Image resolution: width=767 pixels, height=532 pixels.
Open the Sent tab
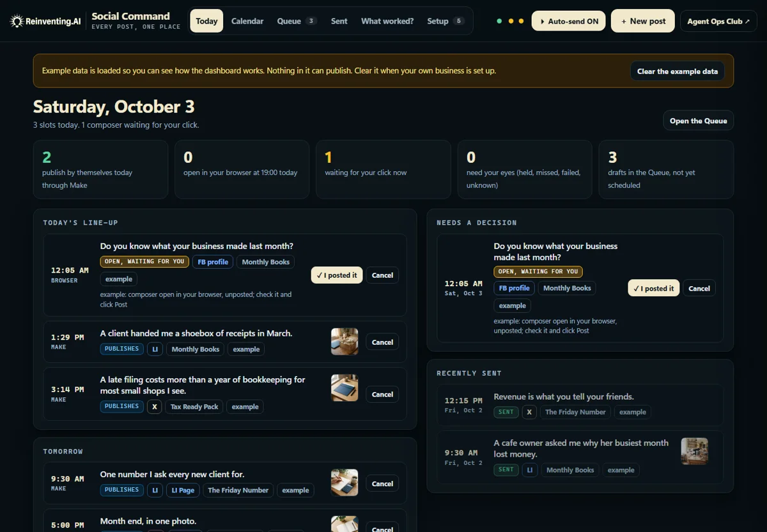[x=339, y=21]
